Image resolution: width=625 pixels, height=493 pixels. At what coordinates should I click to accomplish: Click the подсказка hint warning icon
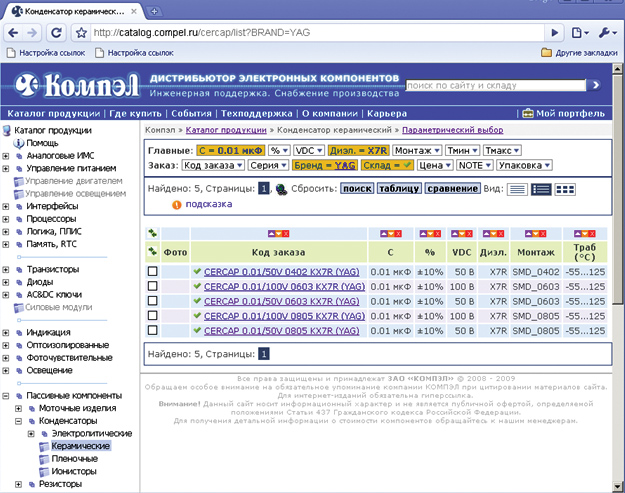[x=176, y=205]
